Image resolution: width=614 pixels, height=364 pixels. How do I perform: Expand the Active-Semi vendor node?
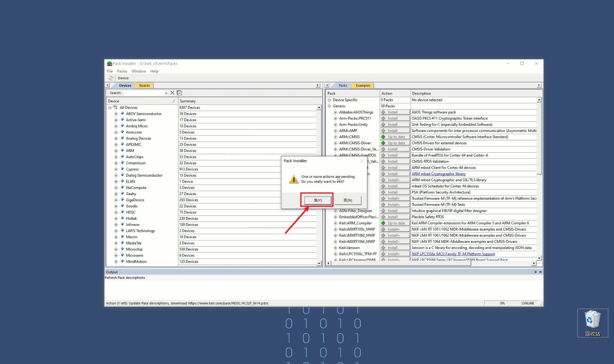click(116, 120)
